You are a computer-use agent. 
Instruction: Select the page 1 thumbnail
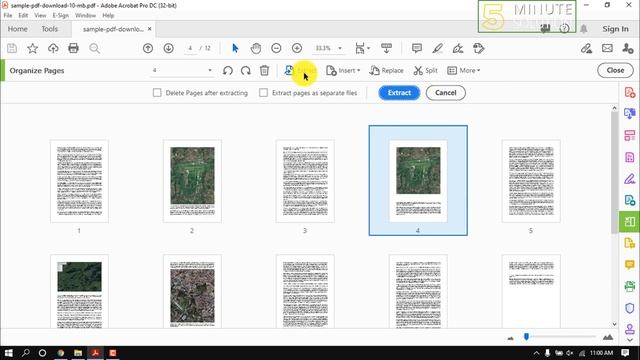pyautogui.click(x=79, y=181)
